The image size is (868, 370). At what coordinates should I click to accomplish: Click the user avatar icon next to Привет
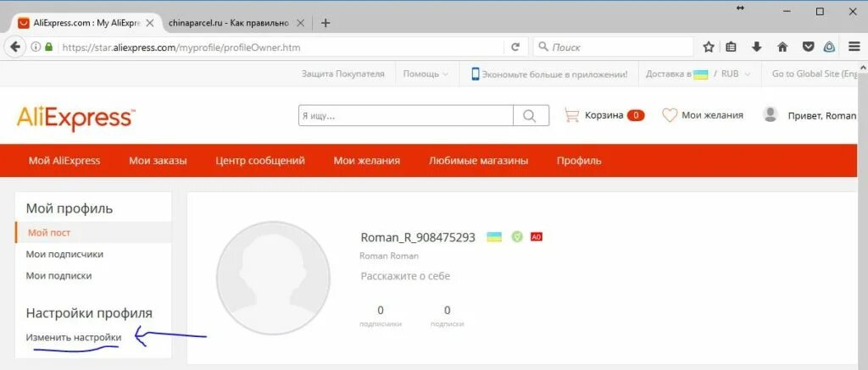pos(770,114)
